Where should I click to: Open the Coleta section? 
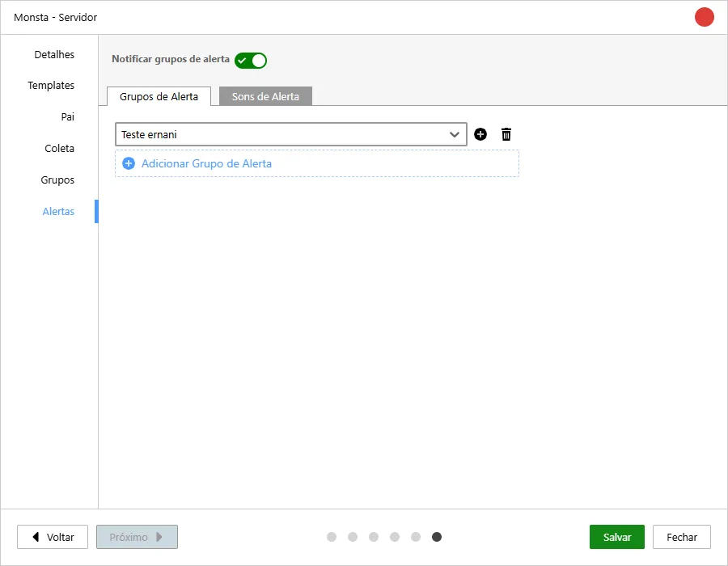(x=59, y=149)
